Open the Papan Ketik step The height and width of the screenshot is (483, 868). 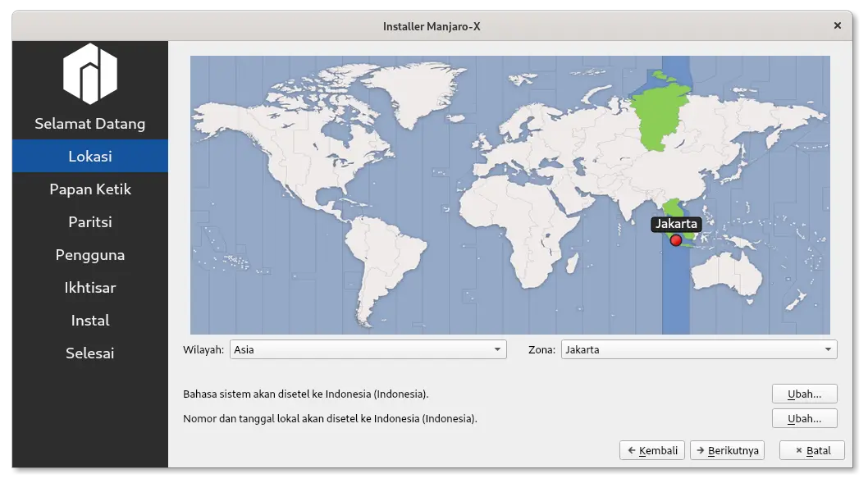(89, 189)
